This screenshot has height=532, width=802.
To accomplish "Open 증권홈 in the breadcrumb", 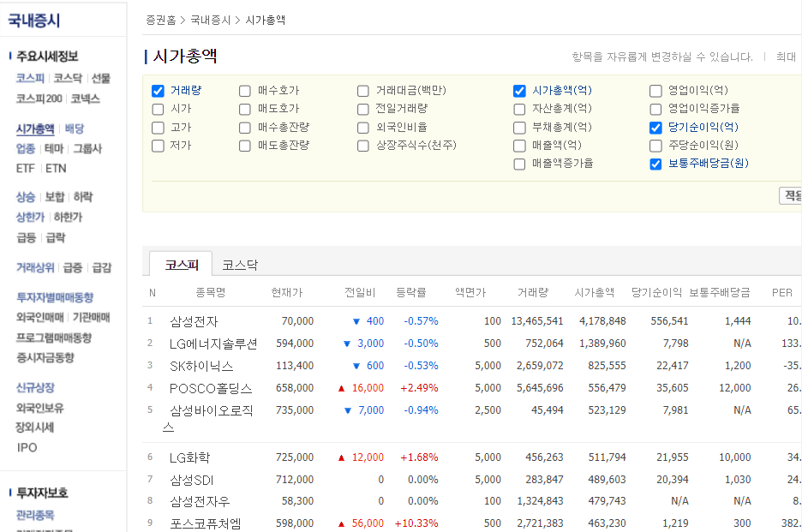I will point(160,20).
